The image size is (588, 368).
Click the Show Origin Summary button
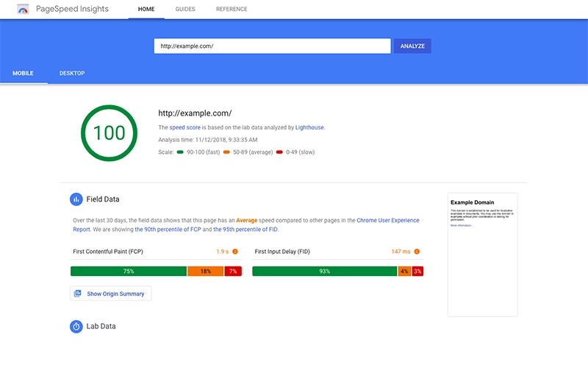point(111,293)
